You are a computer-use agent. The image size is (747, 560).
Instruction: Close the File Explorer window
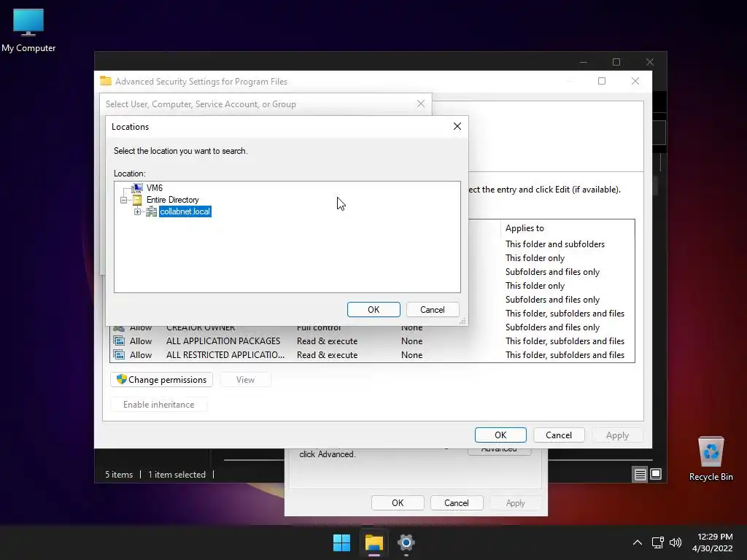[650, 62]
